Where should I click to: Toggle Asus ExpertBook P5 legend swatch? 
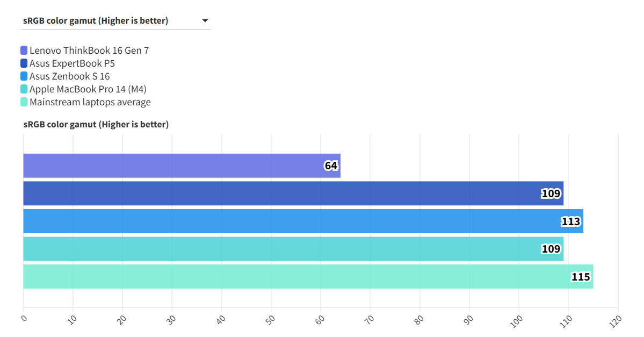[x=24, y=63]
